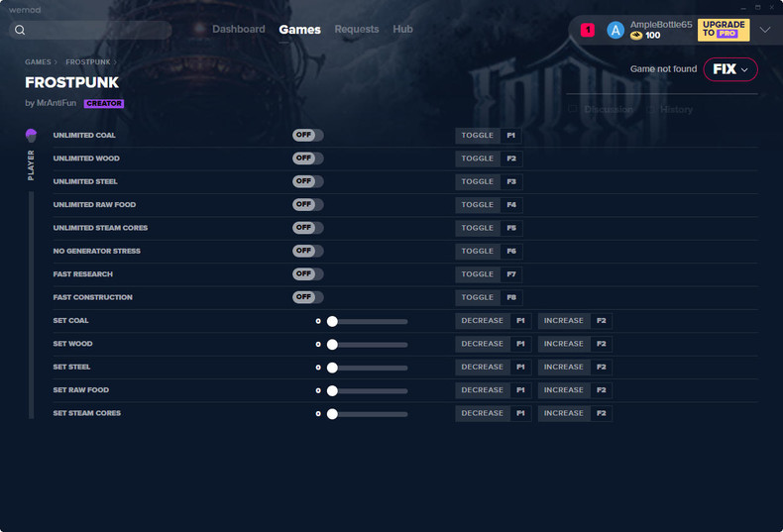Click the purple CREATOR badge
This screenshot has width=783, height=532.
coord(104,103)
